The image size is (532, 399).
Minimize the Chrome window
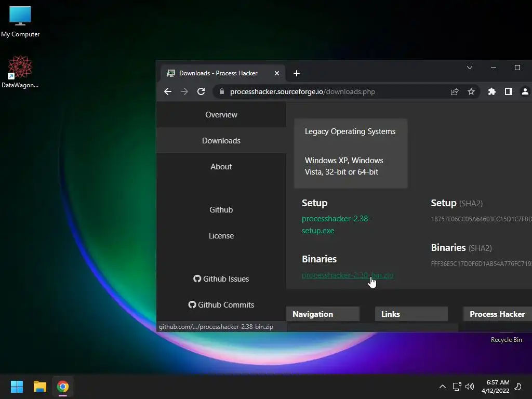click(494, 68)
